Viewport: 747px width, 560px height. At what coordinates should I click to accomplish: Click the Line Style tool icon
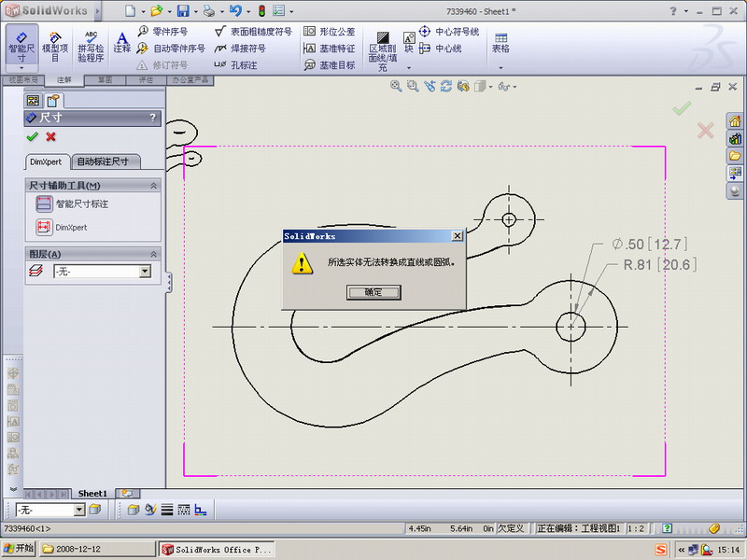pos(184,510)
